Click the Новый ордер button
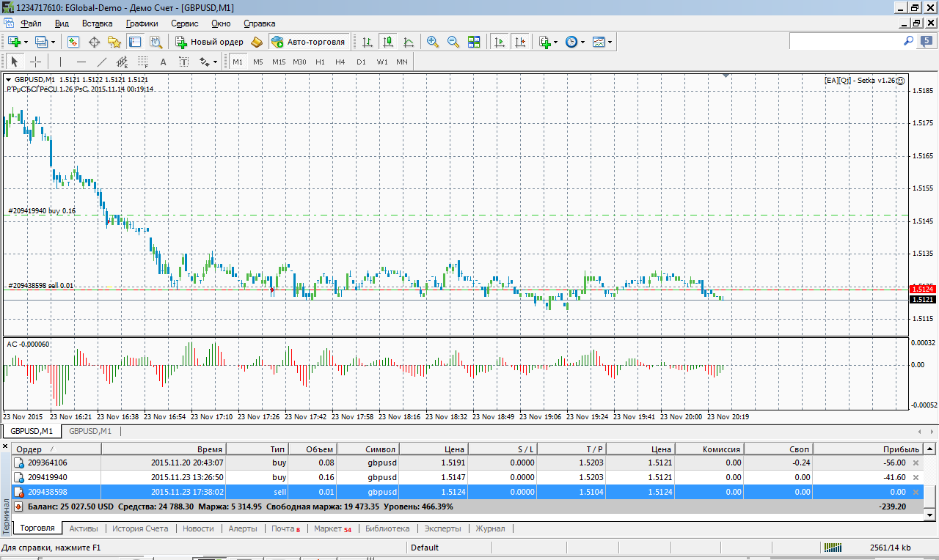This screenshot has width=939, height=560. (209, 42)
